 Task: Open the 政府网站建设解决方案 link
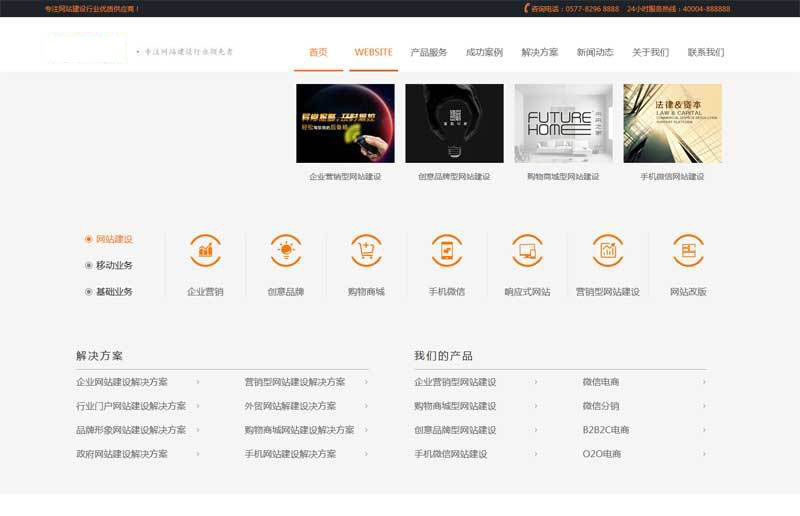click(x=122, y=454)
